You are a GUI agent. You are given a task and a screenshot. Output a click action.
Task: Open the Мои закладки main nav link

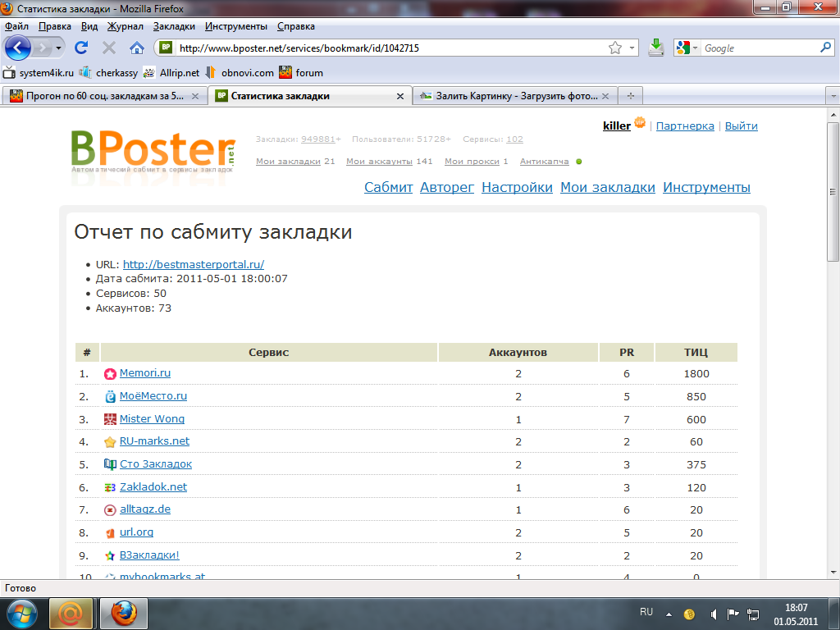click(x=608, y=188)
